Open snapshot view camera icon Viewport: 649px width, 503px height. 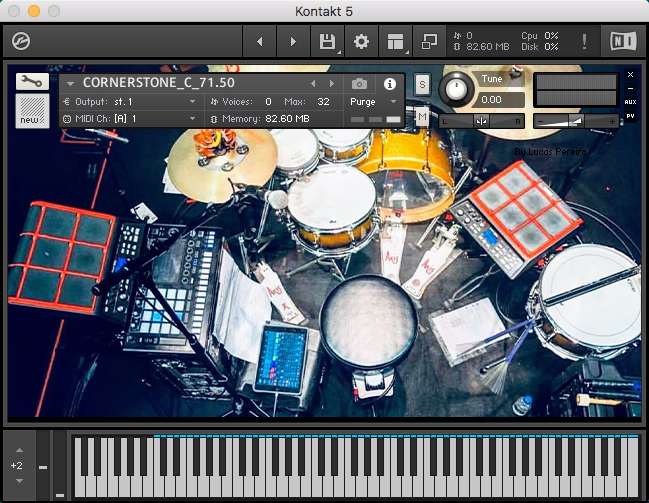(x=359, y=84)
